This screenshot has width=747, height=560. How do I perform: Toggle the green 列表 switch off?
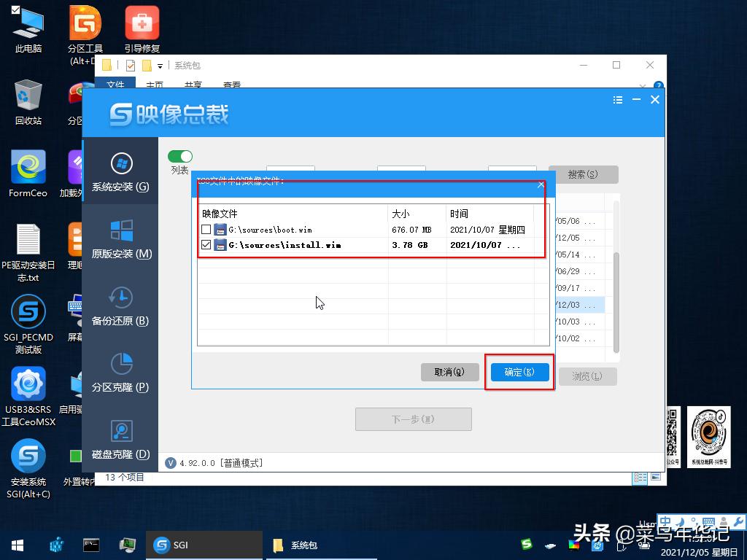click(180, 156)
